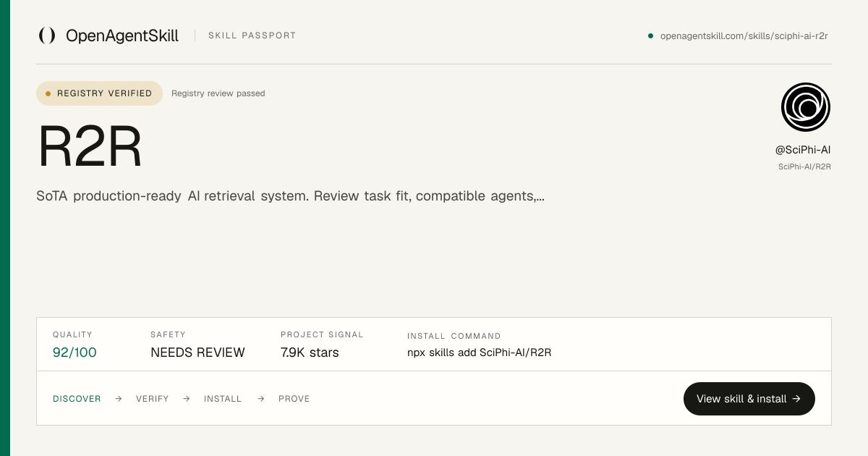Click arrow icon inside View skill button
Image resolution: width=868 pixels, height=456 pixels.
(x=796, y=399)
